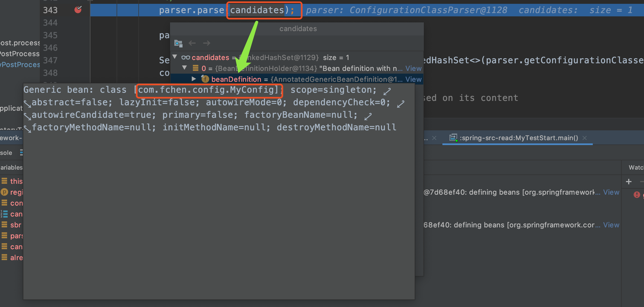Image resolution: width=644 pixels, height=307 pixels.
Task: Click View link for beanDefinition value
Action: [413, 79]
